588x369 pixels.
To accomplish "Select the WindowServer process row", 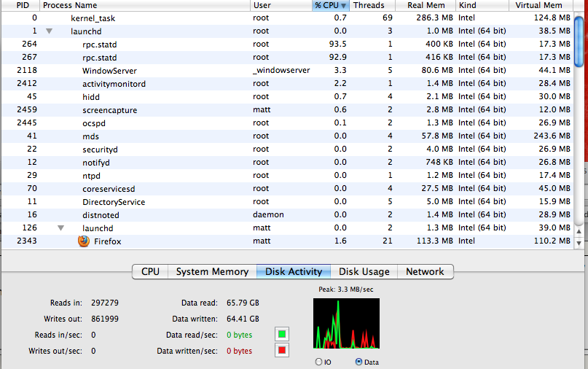I will click(x=287, y=71).
